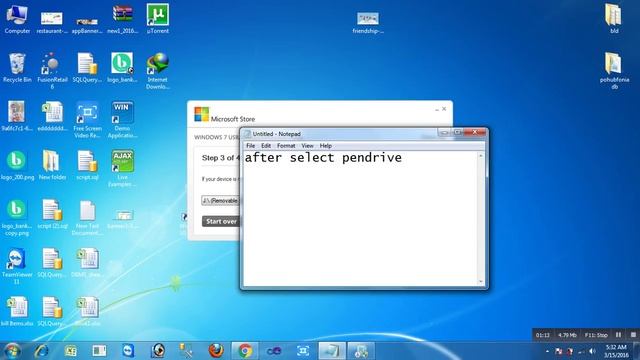Screen dimensions: 640x360
Task: Pause the screen recording overlay
Action: [618, 335]
